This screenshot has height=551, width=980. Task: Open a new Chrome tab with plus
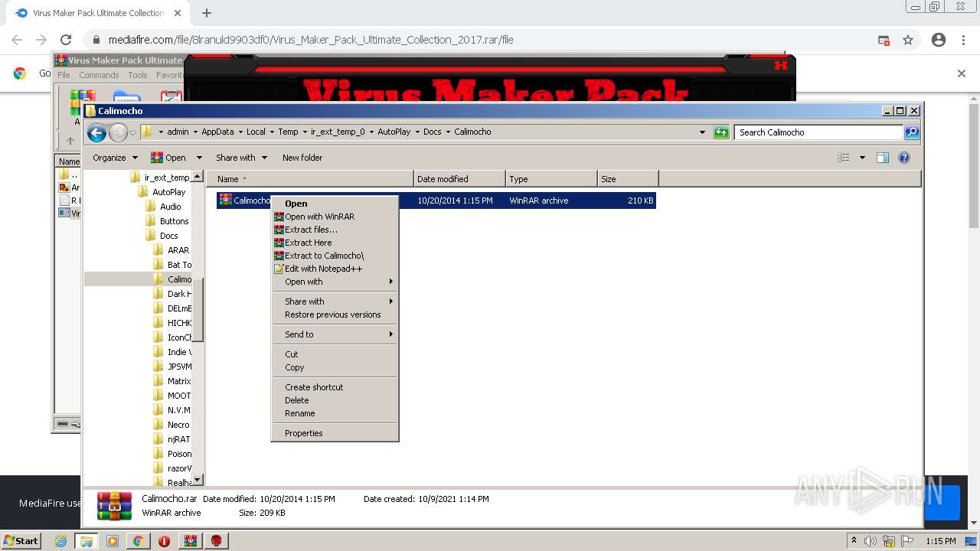(206, 13)
